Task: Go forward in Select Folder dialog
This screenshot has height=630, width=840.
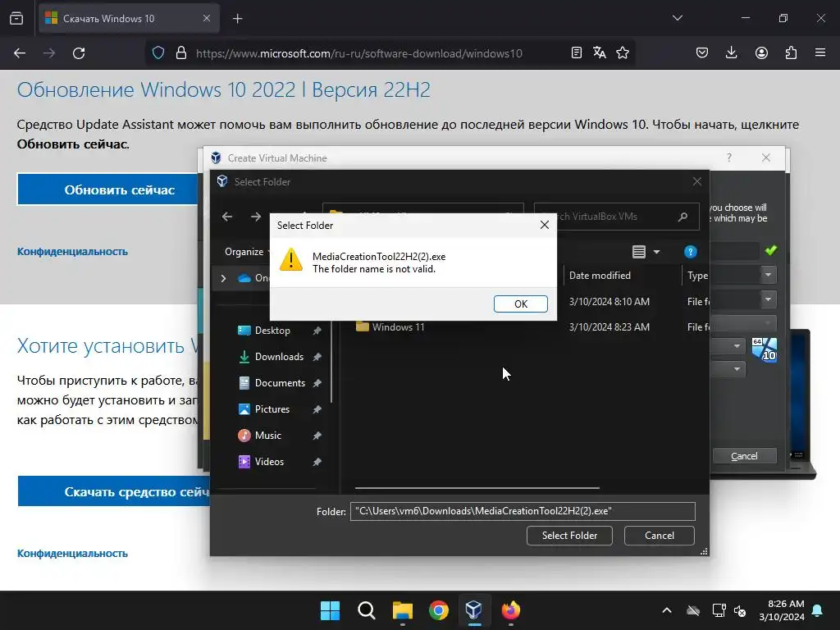Action: click(256, 217)
